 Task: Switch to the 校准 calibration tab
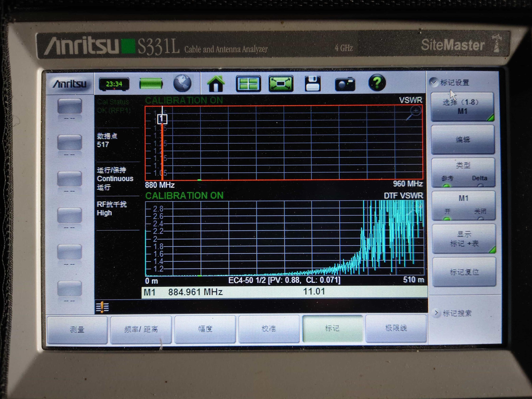269,328
